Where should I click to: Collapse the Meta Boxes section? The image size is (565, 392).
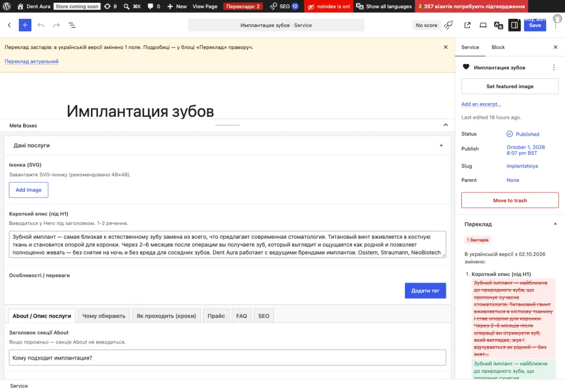point(446,125)
